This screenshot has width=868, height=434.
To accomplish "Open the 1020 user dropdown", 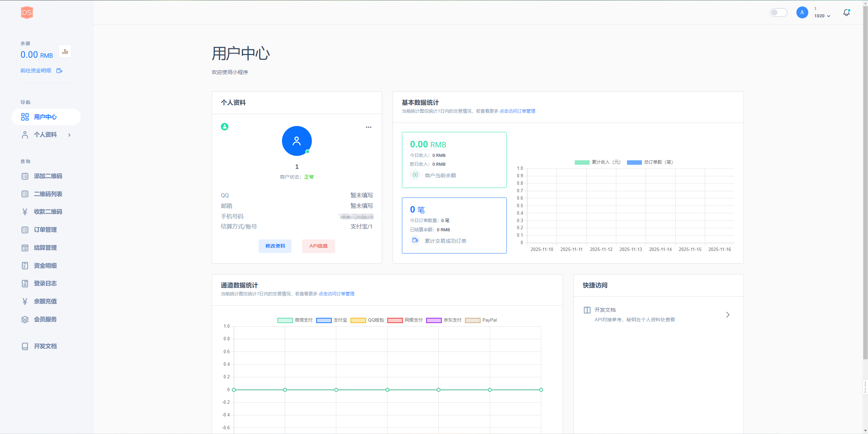I will (x=822, y=16).
